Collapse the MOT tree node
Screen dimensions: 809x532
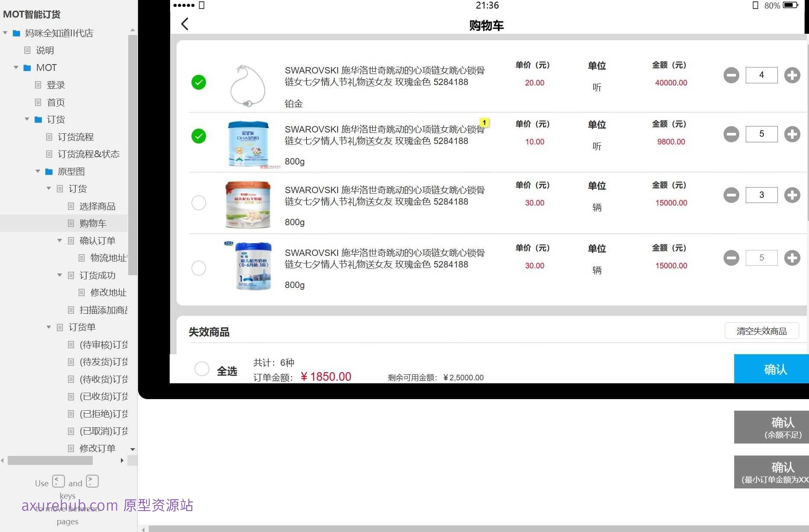[16, 68]
